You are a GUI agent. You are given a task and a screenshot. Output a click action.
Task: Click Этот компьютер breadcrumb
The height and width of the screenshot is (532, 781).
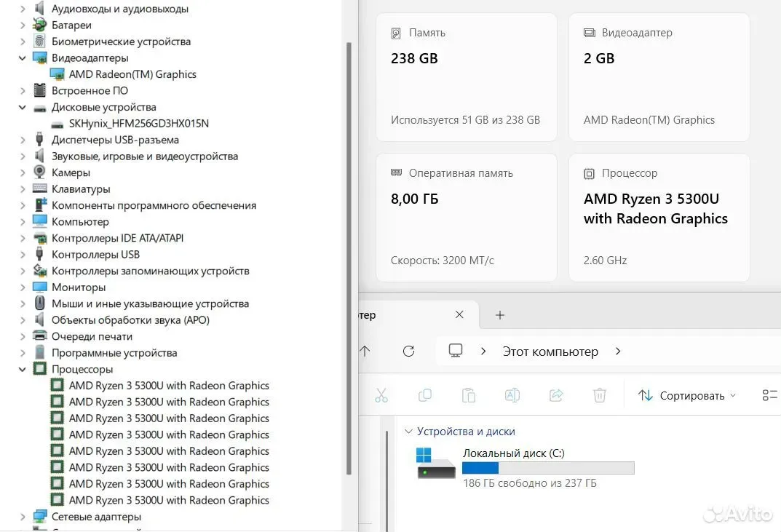tap(550, 352)
